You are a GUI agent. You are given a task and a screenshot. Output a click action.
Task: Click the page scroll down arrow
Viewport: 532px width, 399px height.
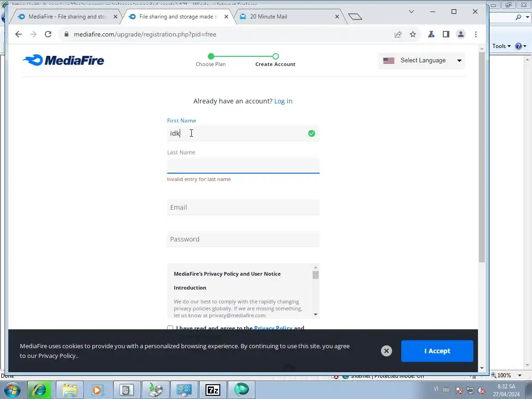[x=482, y=368]
